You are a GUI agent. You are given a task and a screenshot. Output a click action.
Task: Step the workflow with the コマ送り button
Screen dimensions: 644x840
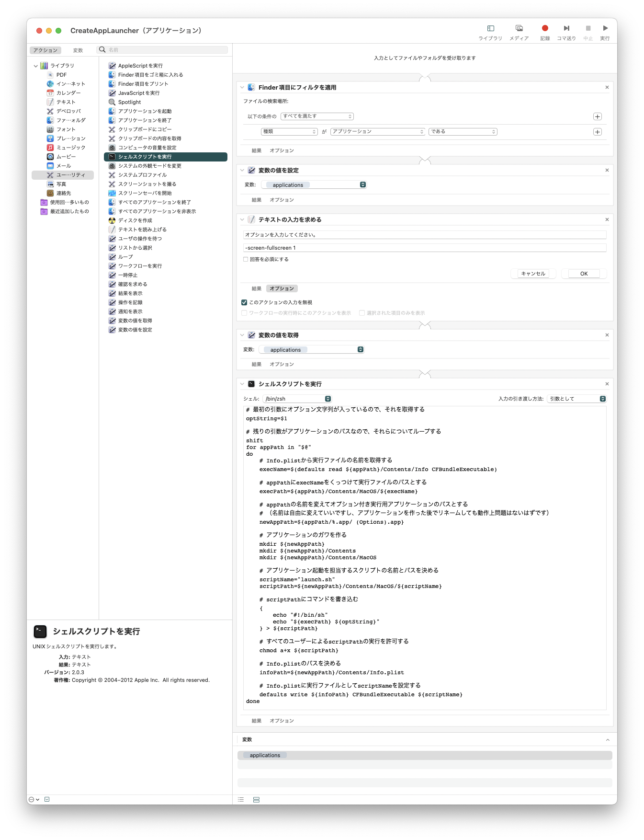pos(566,28)
